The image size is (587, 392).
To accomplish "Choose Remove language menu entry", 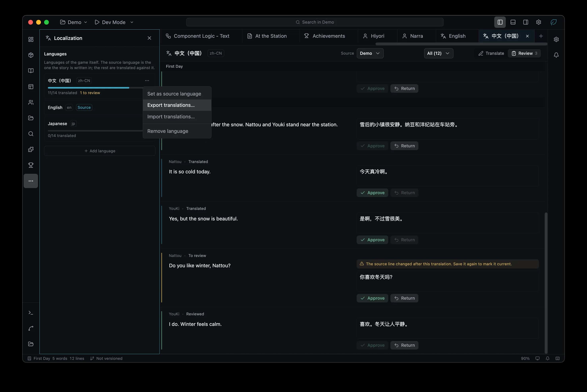I will 177,131.
